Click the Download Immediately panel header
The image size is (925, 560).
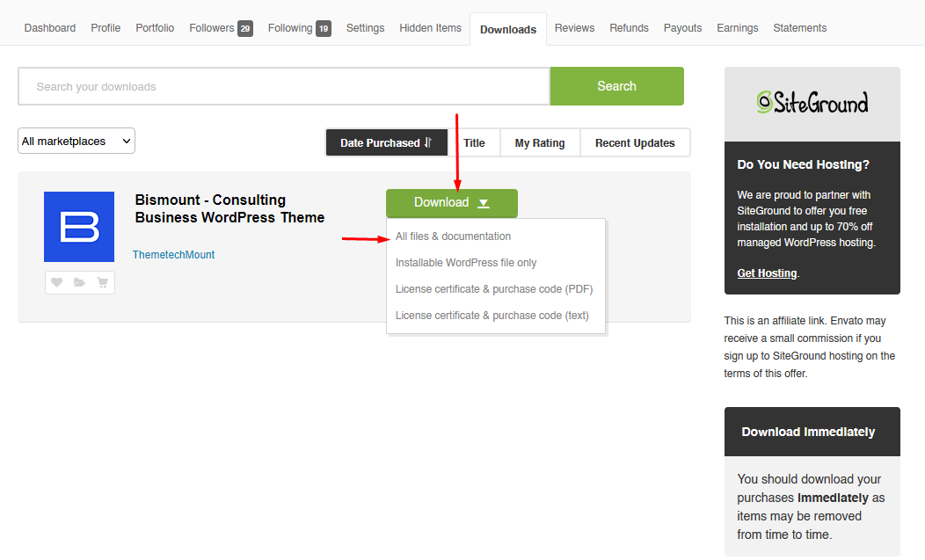pyautogui.click(x=812, y=432)
